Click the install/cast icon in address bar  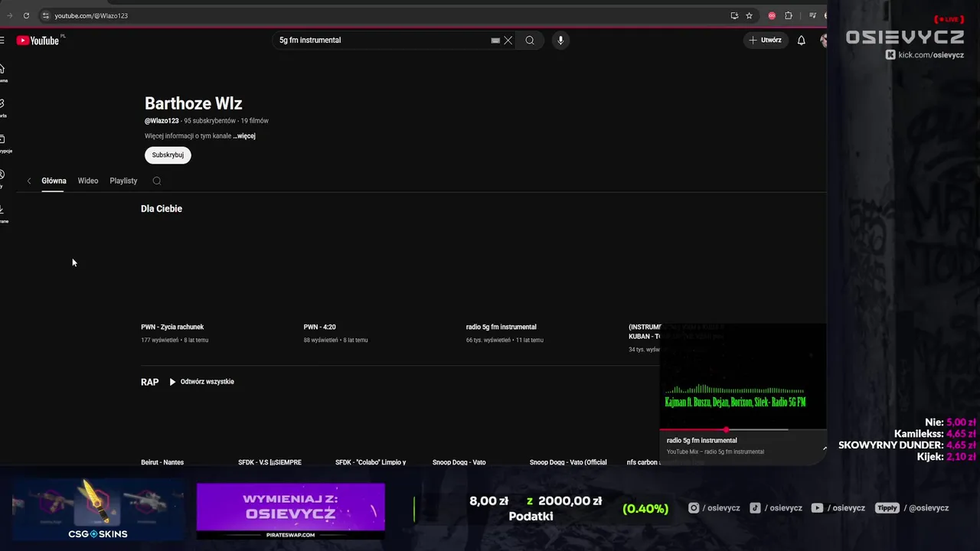click(x=734, y=15)
